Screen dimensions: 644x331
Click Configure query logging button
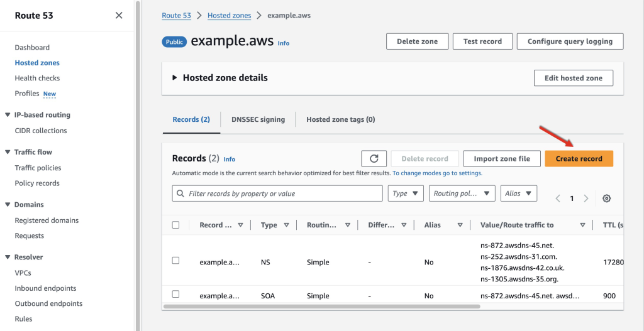point(570,41)
